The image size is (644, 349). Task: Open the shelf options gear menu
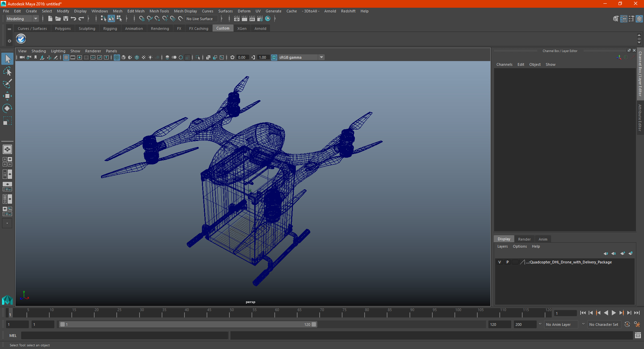[9, 41]
